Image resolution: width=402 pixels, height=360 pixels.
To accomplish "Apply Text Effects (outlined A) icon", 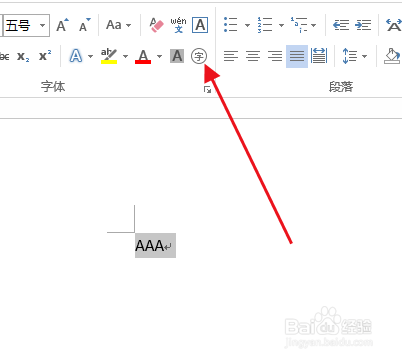I will click(x=76, y=56).
